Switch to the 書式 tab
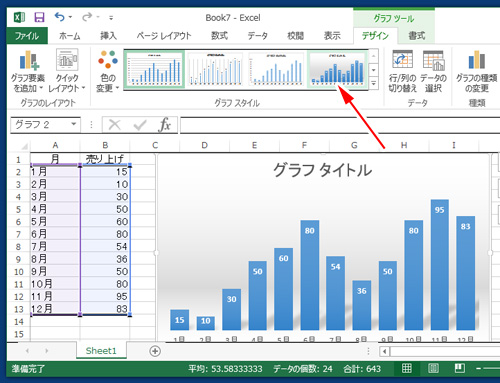 point(417,36)
